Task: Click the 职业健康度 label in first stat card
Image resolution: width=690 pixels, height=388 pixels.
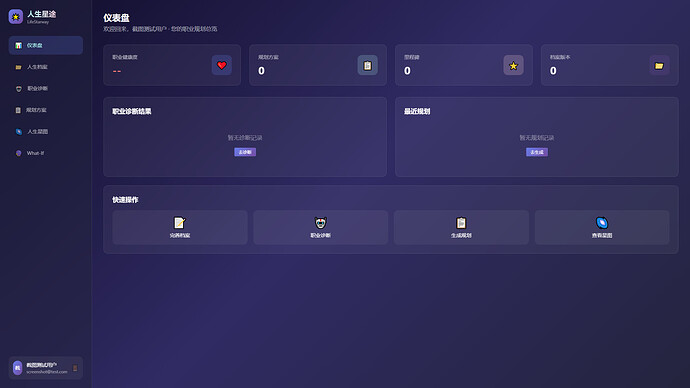Action: click(x=125, y=57)
